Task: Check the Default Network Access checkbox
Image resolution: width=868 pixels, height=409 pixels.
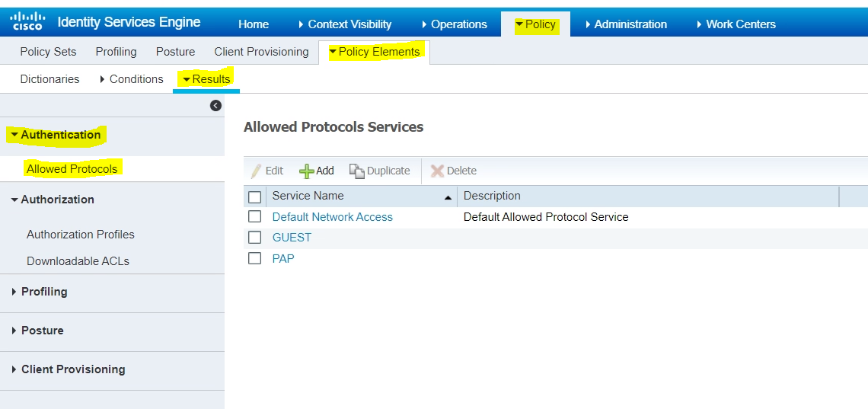Action: click(x=255, y=217)
